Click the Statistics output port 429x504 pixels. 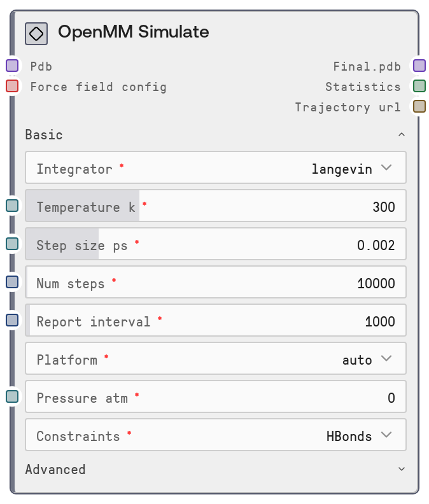coord(419,86)
